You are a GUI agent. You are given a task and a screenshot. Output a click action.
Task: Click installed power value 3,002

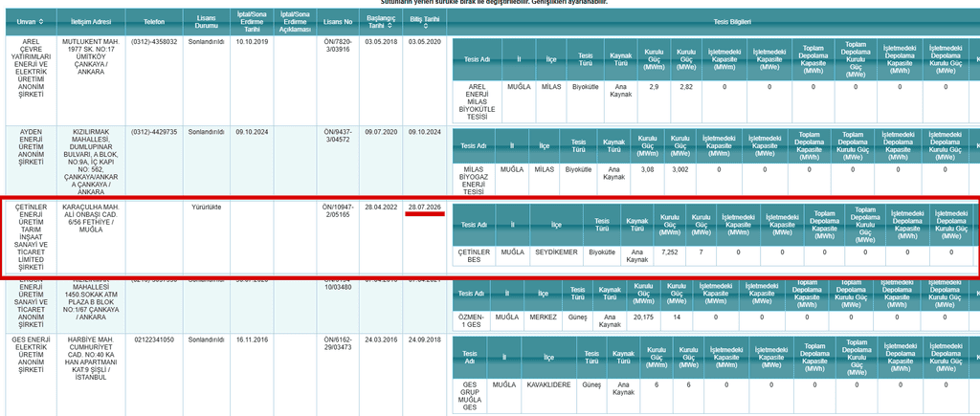679,169
